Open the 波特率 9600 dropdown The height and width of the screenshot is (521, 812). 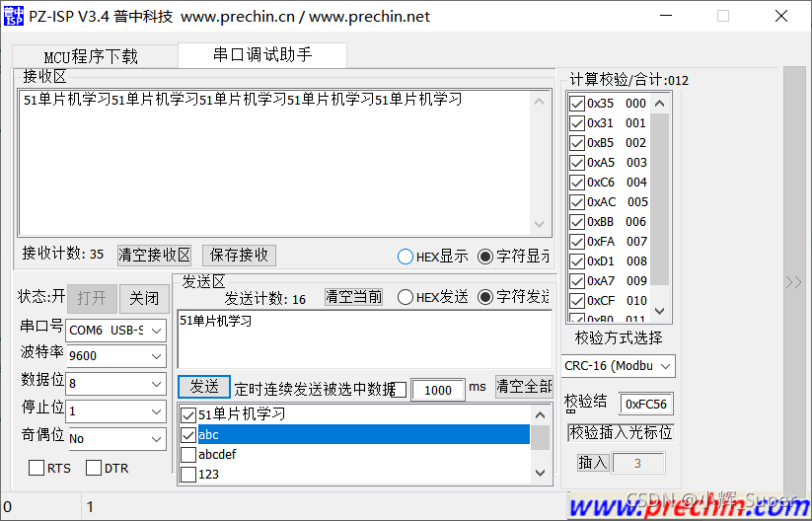point(116,356)
